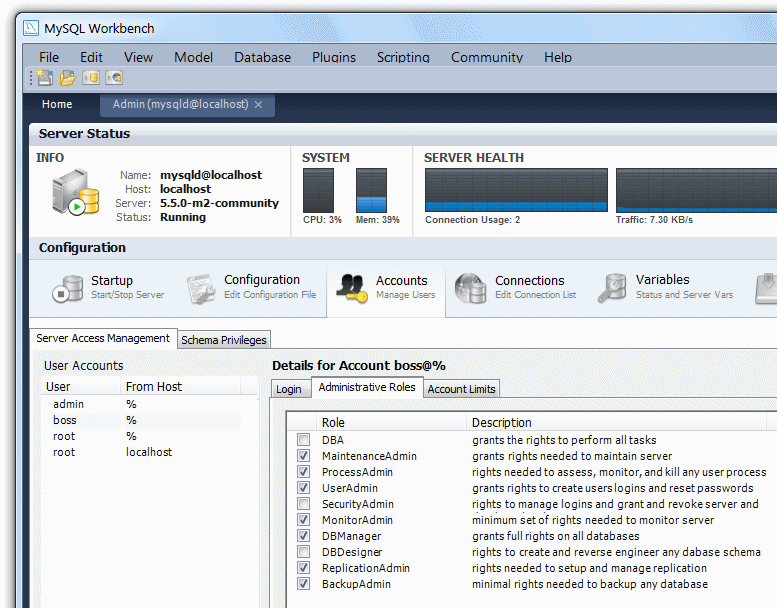Click the open folder toolbar icon
This screenshot has width=777, height=608.
click(68, 78)
